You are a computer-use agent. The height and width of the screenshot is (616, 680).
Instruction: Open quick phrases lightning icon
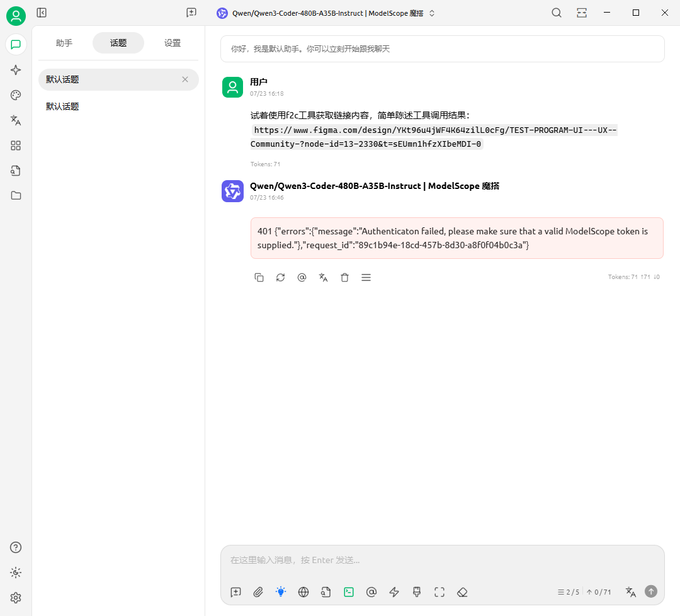pyautogui.click(x=394, y=592)
